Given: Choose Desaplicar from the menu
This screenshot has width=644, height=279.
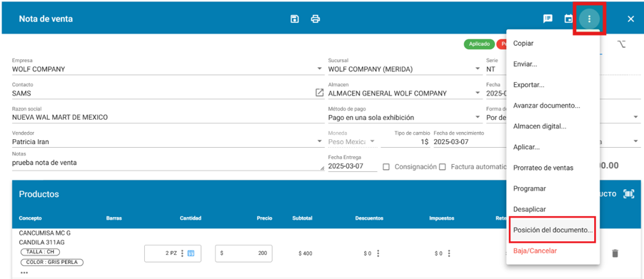Looking at the screenshot, I should coord(553,209).
